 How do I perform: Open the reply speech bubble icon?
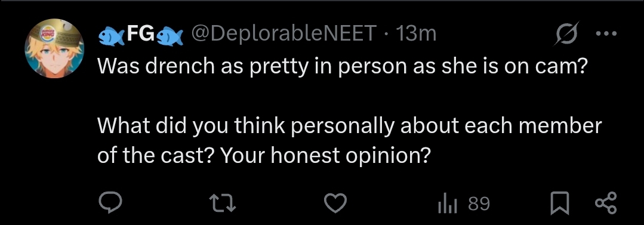coord(110,203)
